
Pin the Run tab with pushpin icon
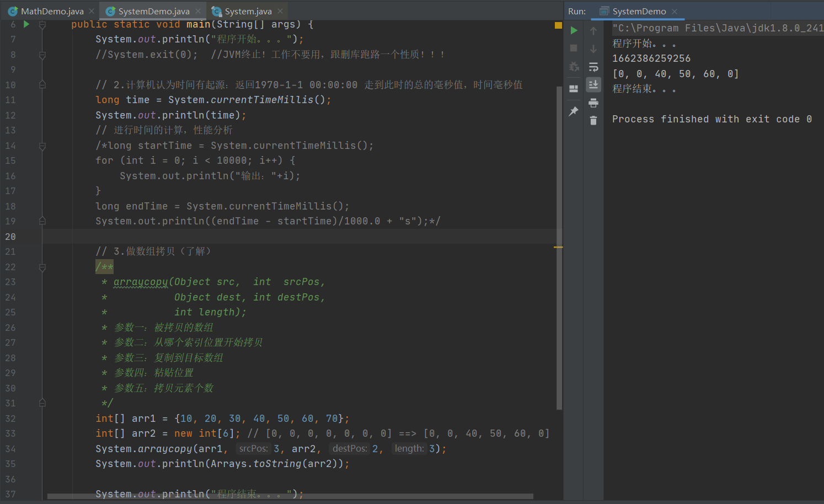pyautogui.click(x=574, y=111)
